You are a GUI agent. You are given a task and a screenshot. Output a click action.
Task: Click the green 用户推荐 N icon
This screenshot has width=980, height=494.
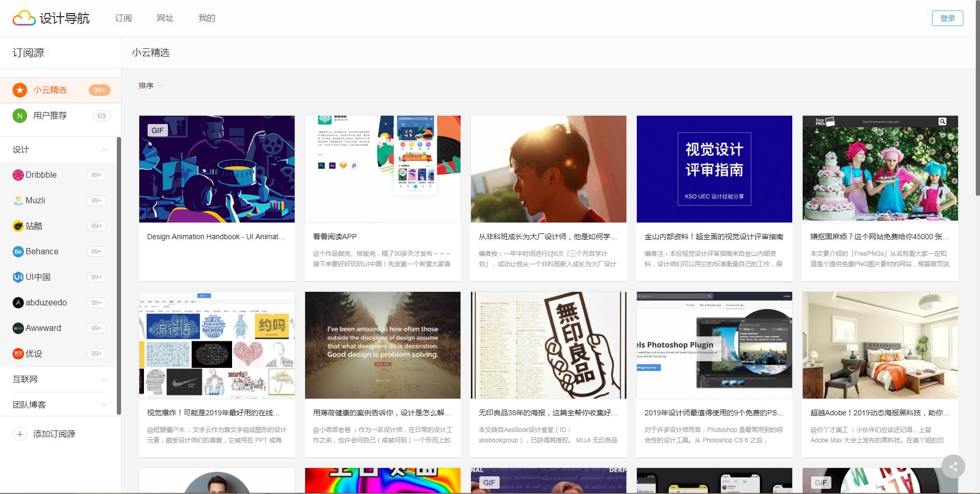20,116
